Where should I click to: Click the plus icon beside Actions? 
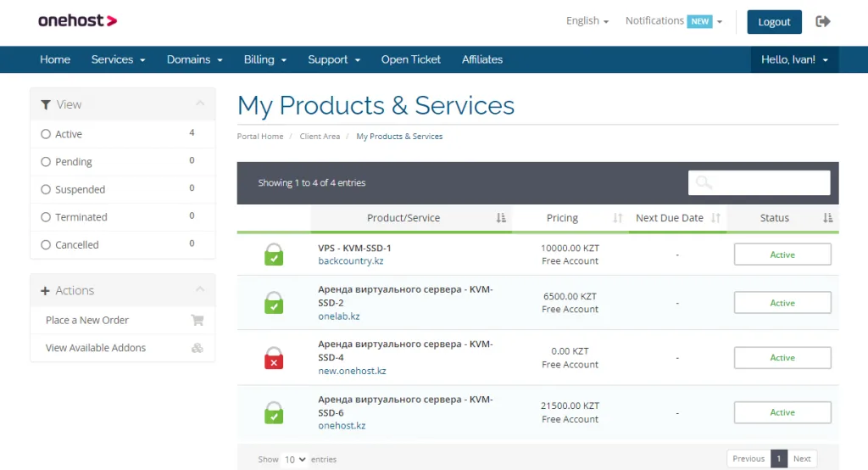click(x=45, y=290)
